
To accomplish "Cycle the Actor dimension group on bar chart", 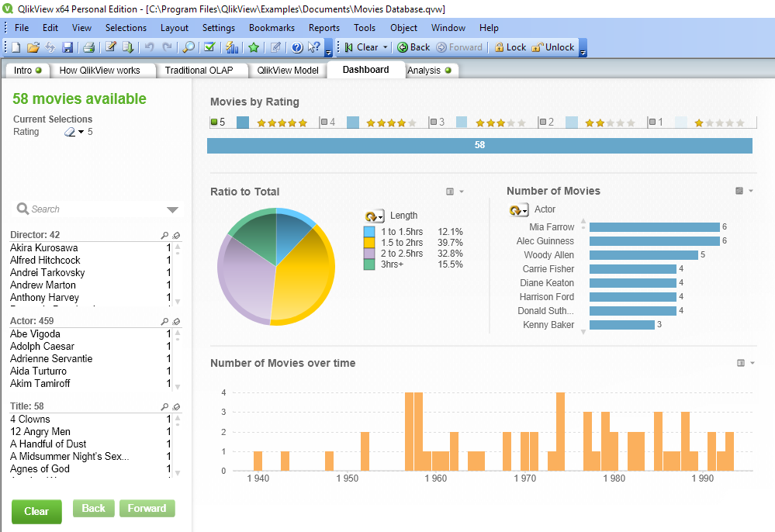I will (x=515, y=210).
